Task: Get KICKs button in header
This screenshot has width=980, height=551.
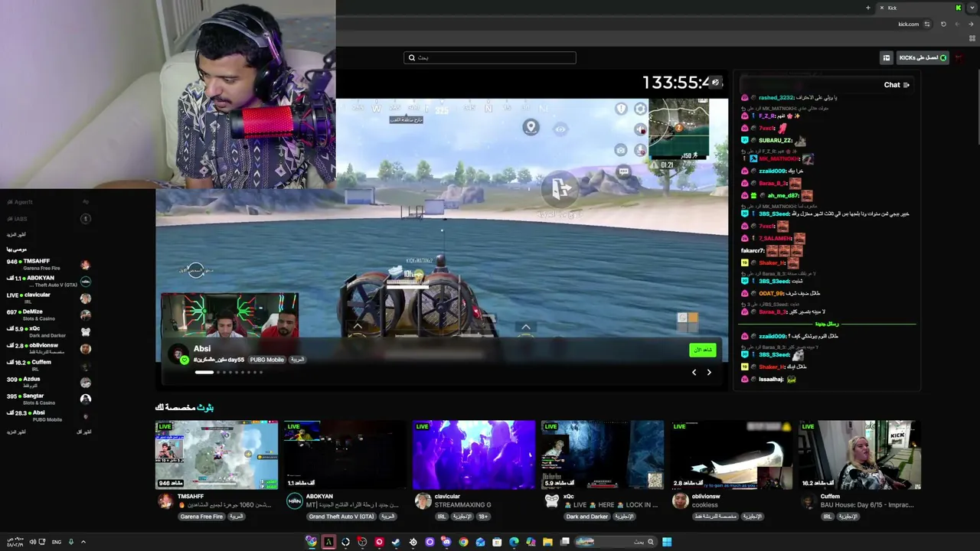Action: coord(923,57)
